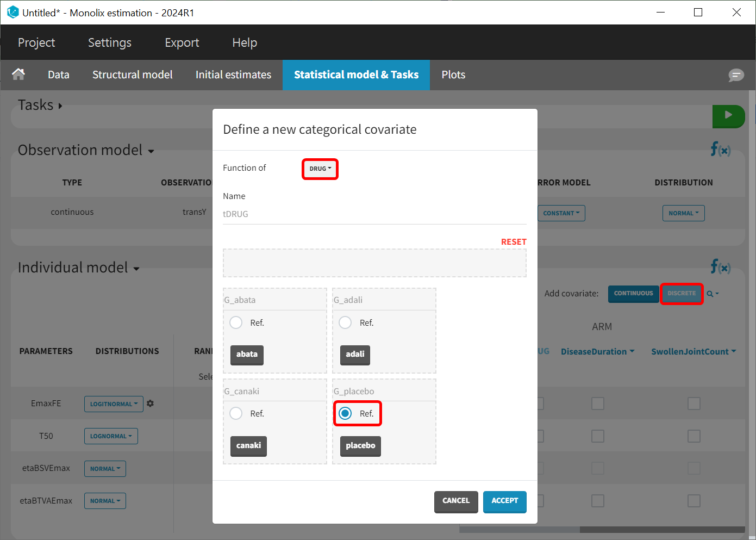Image resolution: width=756 pixels, height=540 pixels.
Task: Click the Home icon in navigation bar
Action: point(18,75)
